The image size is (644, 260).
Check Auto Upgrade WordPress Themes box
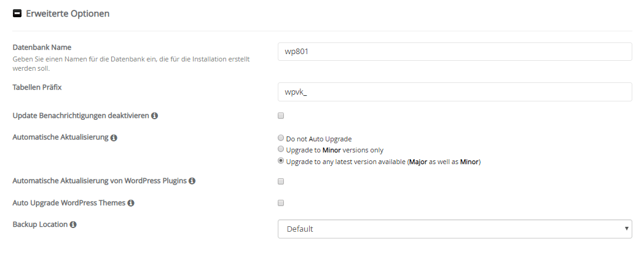pos(281,202)
